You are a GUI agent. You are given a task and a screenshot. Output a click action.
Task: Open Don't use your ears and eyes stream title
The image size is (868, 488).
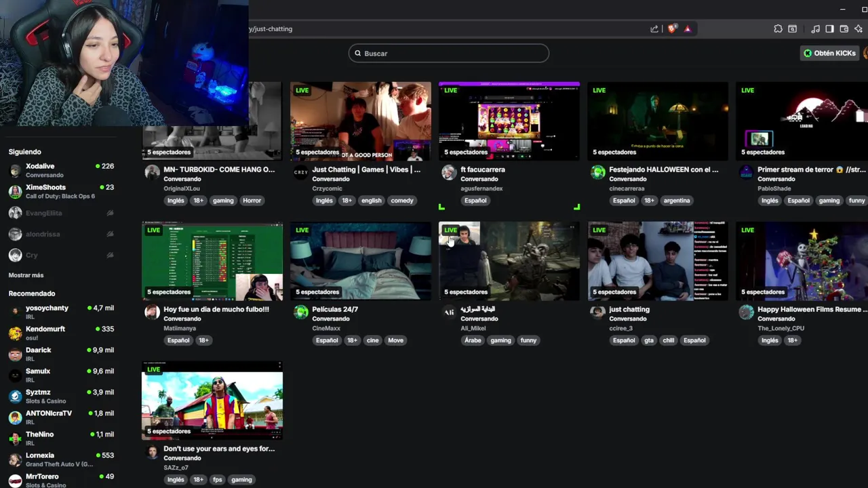coord(219,449)
